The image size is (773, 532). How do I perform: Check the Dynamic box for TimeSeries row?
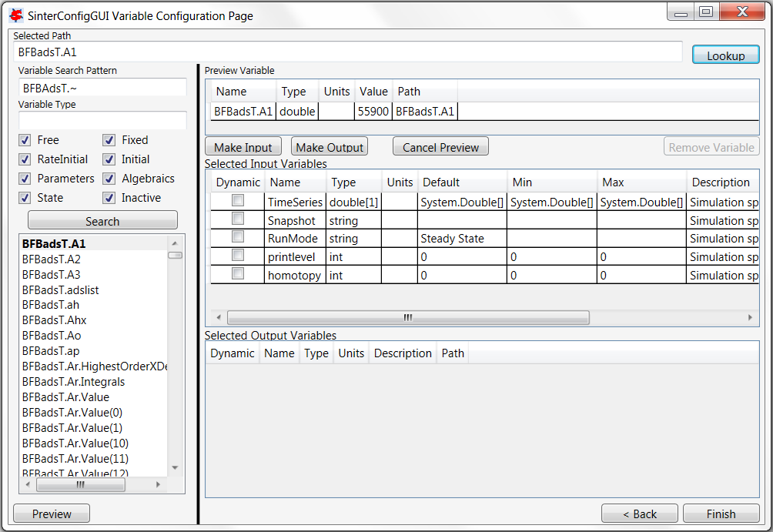(x=239, y=201)
